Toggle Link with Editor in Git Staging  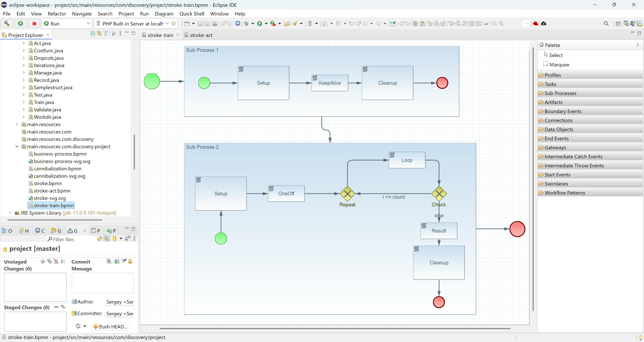(x=107, y=239)
